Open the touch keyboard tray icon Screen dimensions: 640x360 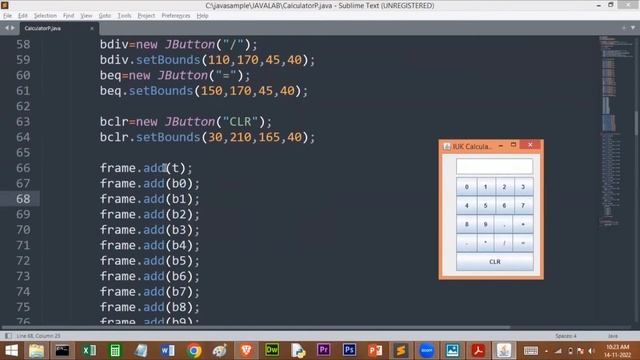(531, 351)
